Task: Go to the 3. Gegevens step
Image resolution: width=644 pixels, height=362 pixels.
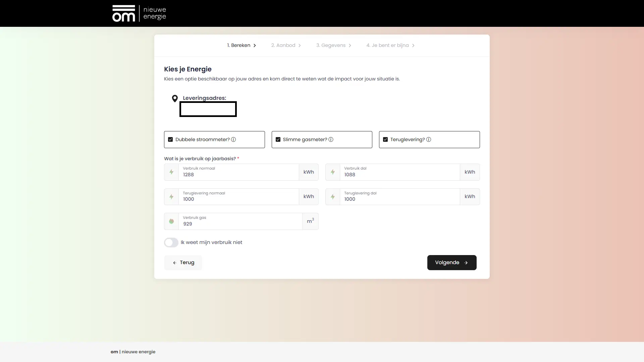Action: [330, 45]
